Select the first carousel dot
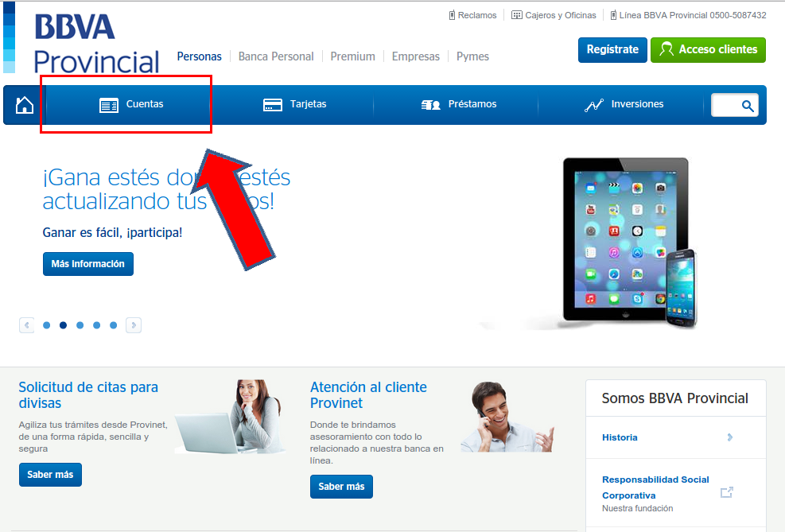Image resolution: width=785 pixels, height=532 pixels. pos(47,325)
